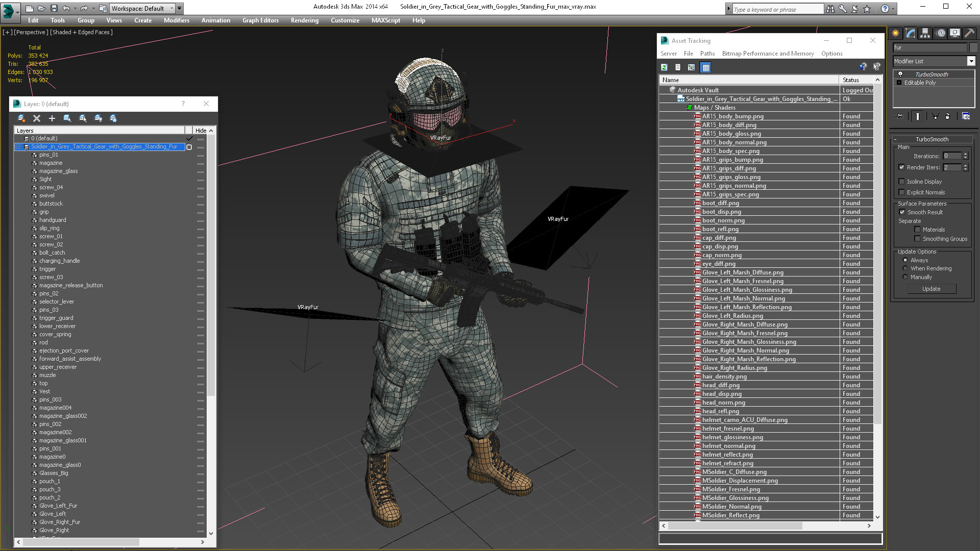980x551 pixels.
Task: Open the Modify command panel tab
Action: tap(911, 33)
